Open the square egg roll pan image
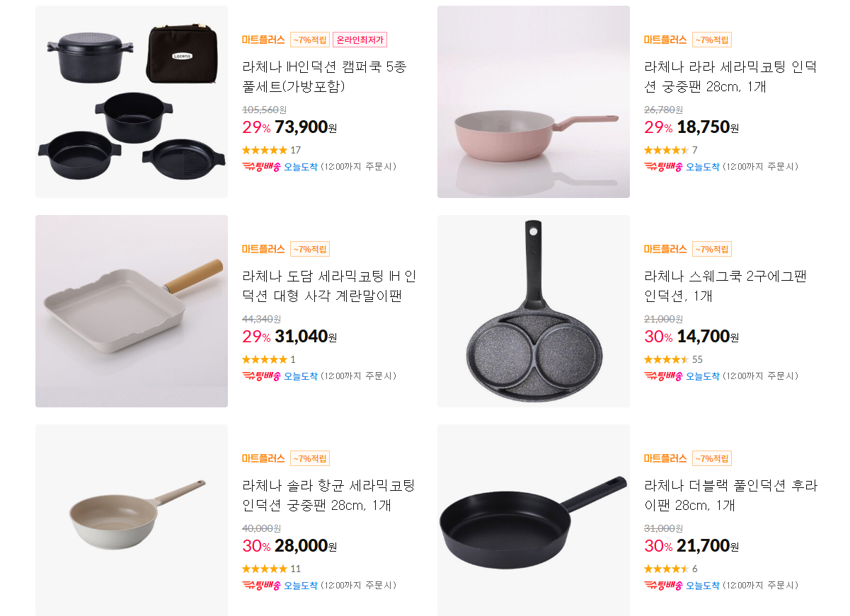 coord(132,311)
